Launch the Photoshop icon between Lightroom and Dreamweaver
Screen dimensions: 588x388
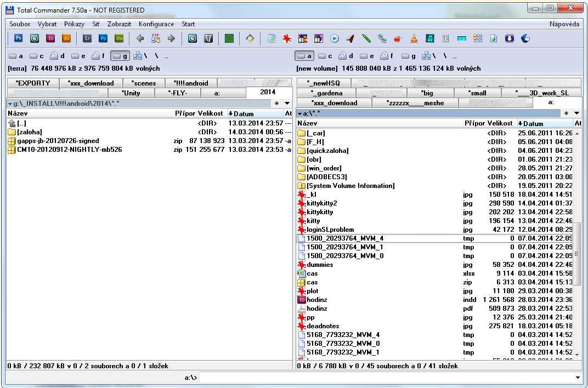pos(103,38)
